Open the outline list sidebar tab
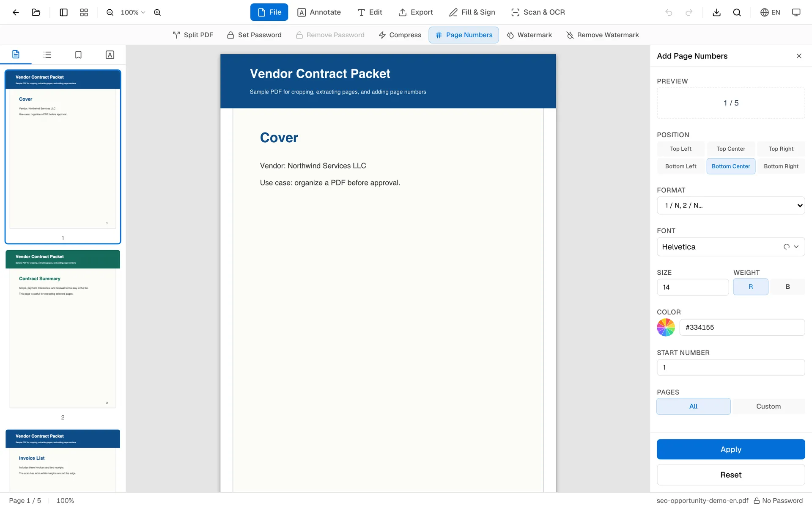 (x=47, y=55)
